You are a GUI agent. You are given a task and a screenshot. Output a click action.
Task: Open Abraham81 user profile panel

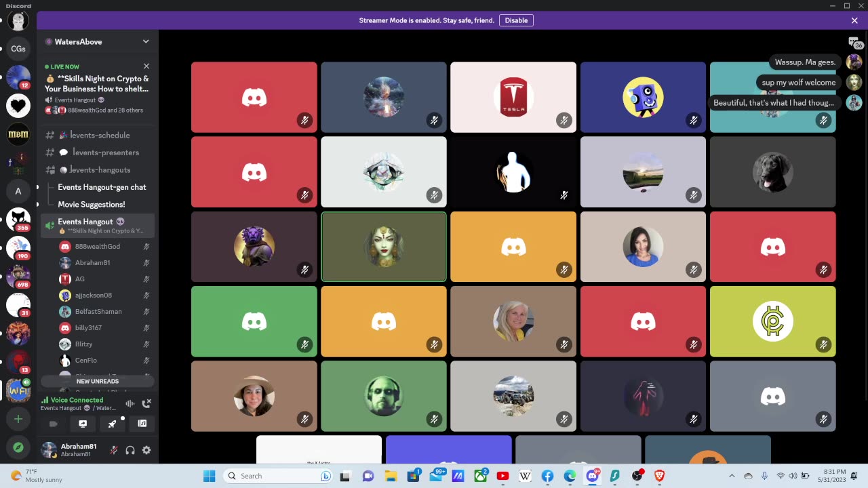[71, 450]
